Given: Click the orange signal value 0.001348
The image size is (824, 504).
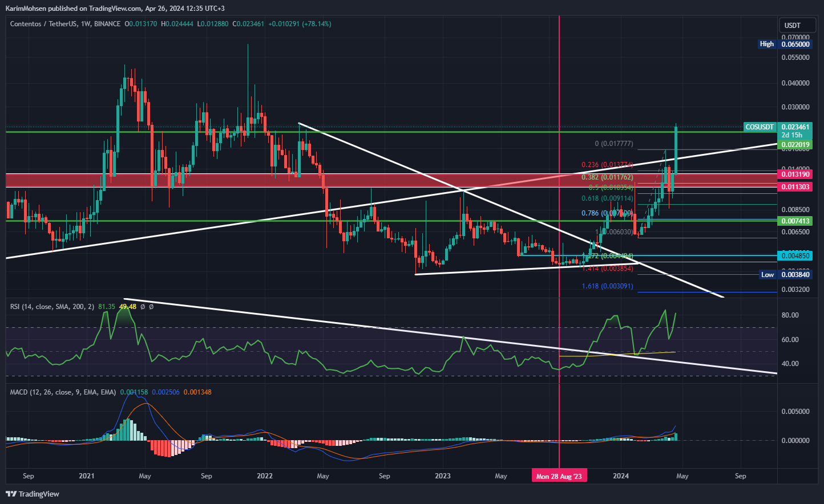Looking at the screenshot, I should click(x=197, y=392).
